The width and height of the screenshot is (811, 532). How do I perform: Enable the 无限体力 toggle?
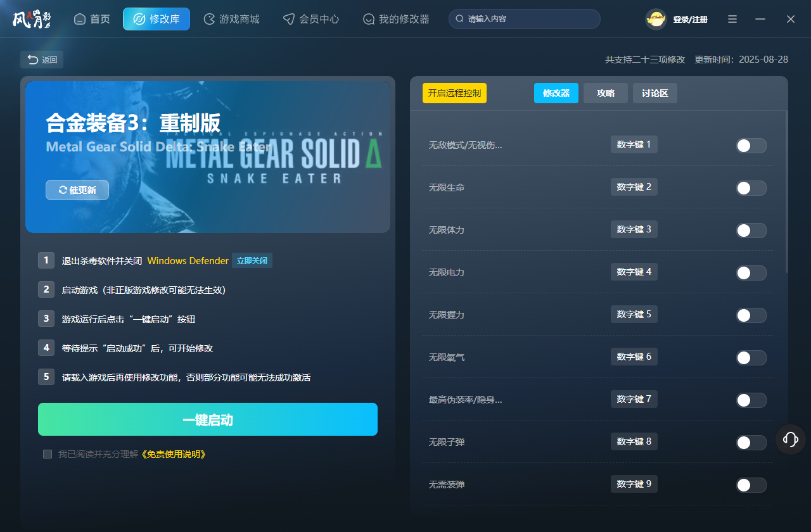(x=751, y=231)
